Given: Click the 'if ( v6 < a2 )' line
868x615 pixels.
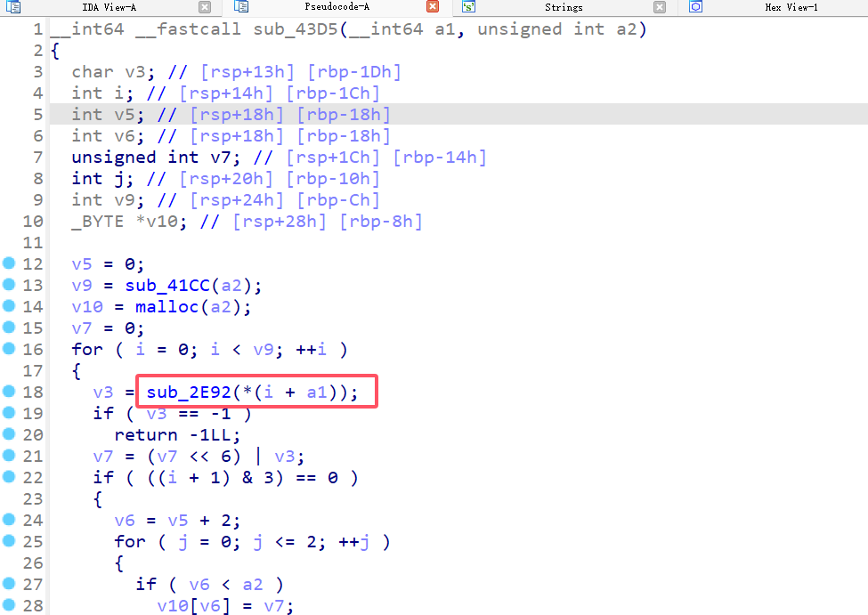Looking at the screenshot, I should click(x=210, y=584).
